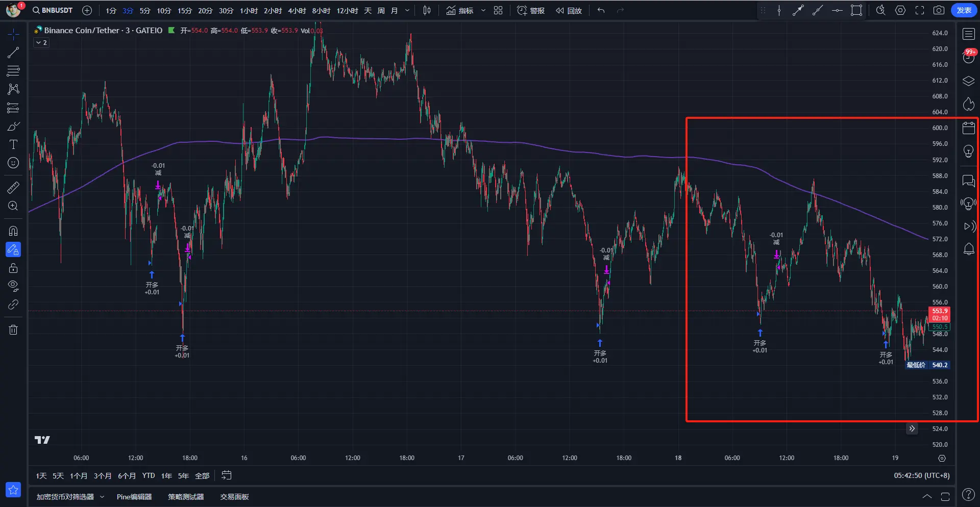Open the watchlist panel in right sidebar
980x507 pixels.
click(x=968, y=34)
